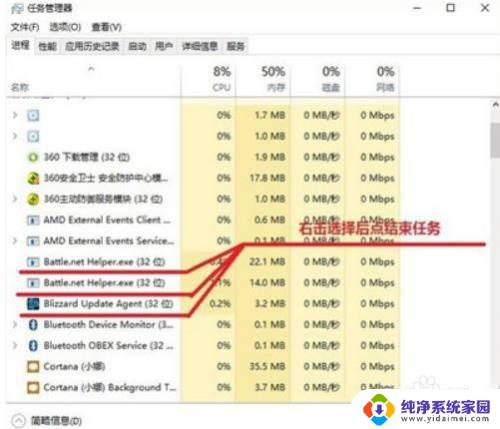Select the Cortana (小娜) process name
The image size is (500, 429).
click(74, 367)
